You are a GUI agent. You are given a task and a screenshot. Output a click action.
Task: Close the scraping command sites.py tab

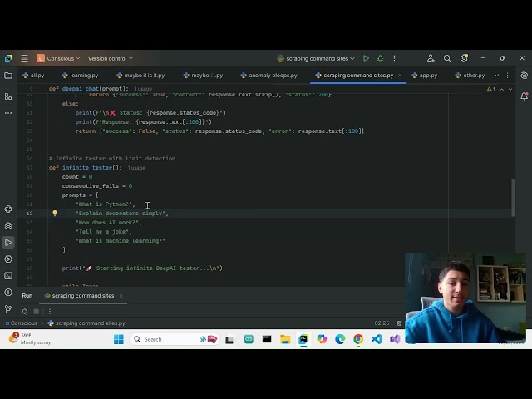(400, 76)
